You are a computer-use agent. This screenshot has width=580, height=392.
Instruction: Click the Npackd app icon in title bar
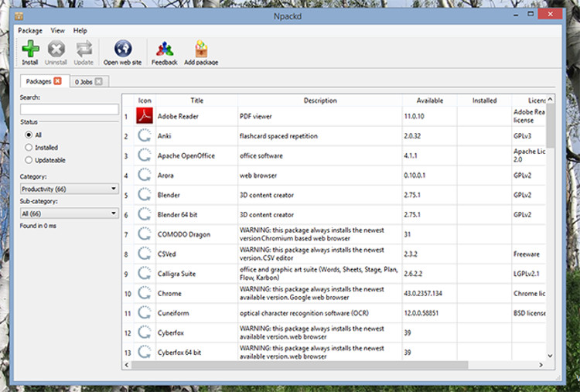point(19,16)
